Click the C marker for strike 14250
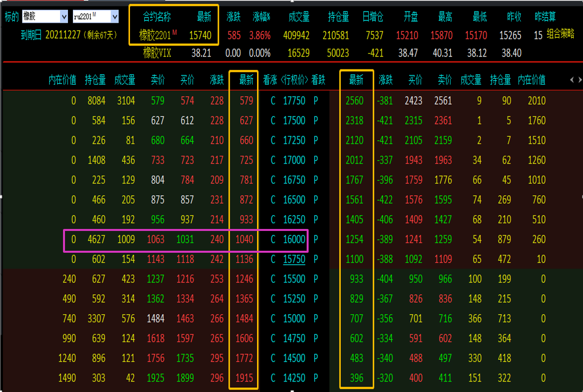This screenshot has width=583, height=392. click(x=273, y=378)
